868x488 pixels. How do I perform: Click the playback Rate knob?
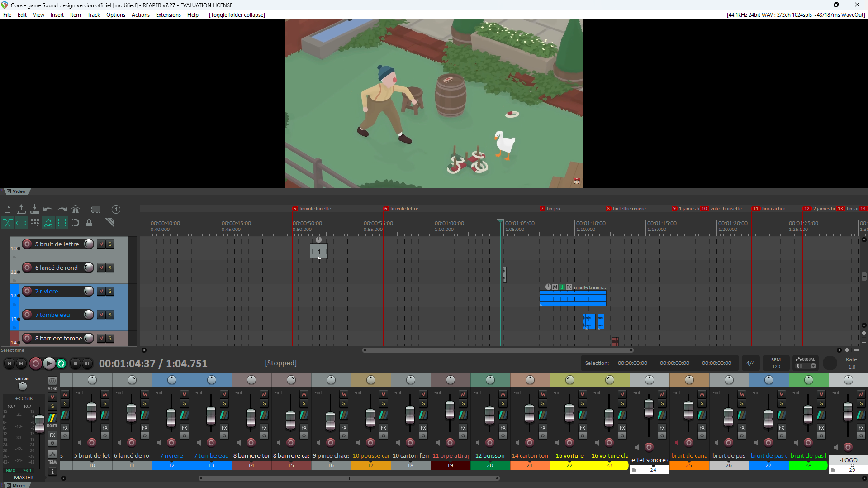tap(830, 363)
